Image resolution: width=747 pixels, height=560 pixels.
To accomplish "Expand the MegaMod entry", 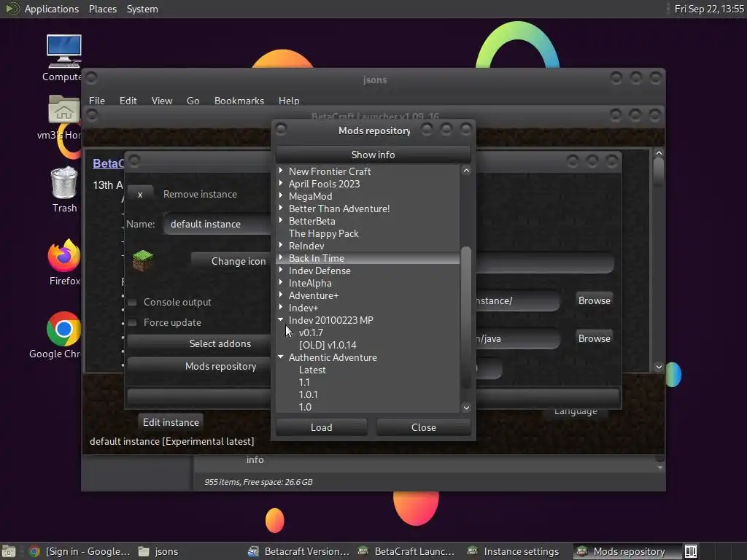I will click(281, 195).
